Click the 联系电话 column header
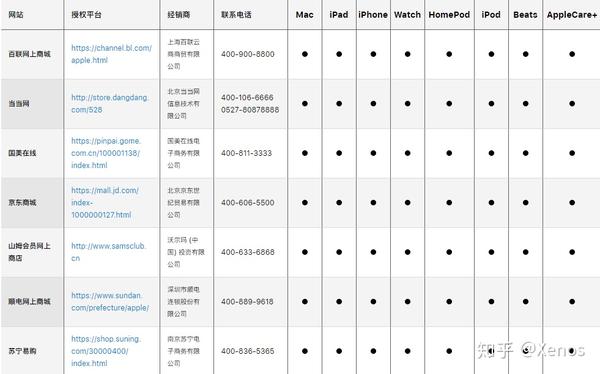 236,15
